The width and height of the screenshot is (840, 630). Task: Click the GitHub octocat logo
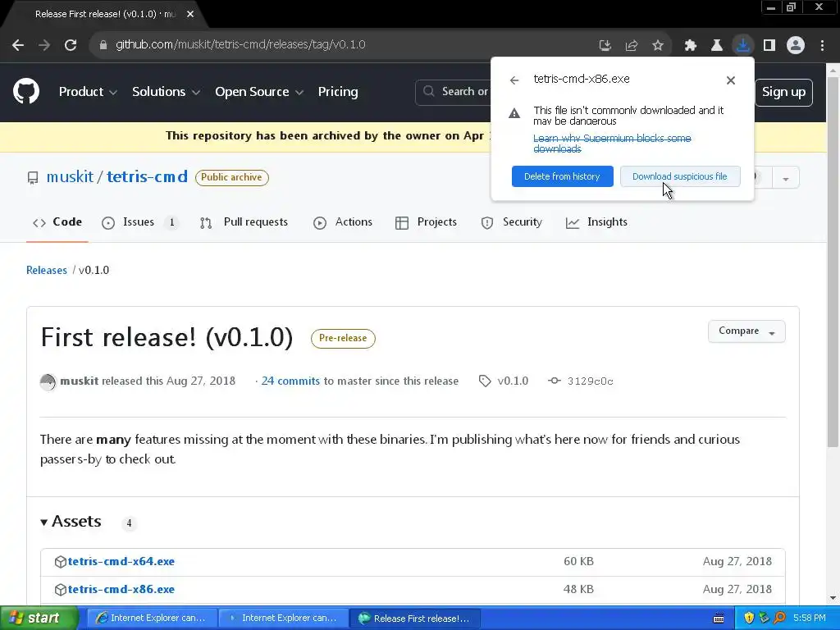26,91
